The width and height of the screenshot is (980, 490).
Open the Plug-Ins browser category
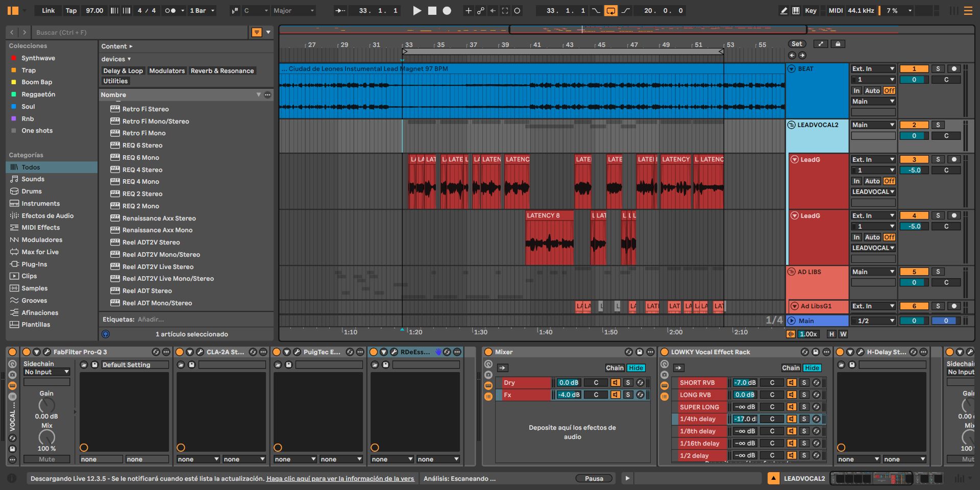[x=34, y=264]
